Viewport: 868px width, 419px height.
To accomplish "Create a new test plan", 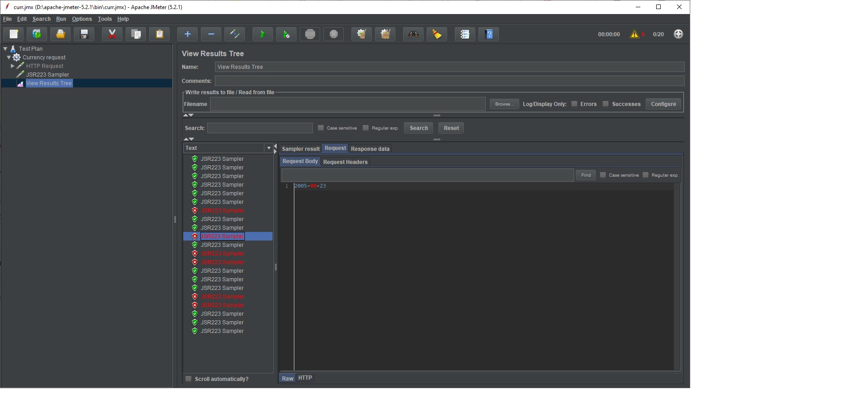I will 13,34.
